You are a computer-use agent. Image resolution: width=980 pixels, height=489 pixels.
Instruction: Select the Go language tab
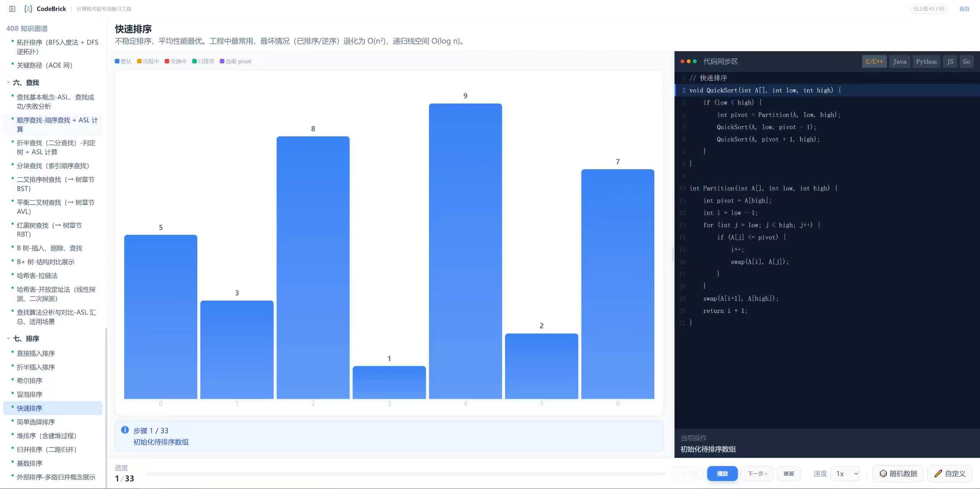point(966,62)
